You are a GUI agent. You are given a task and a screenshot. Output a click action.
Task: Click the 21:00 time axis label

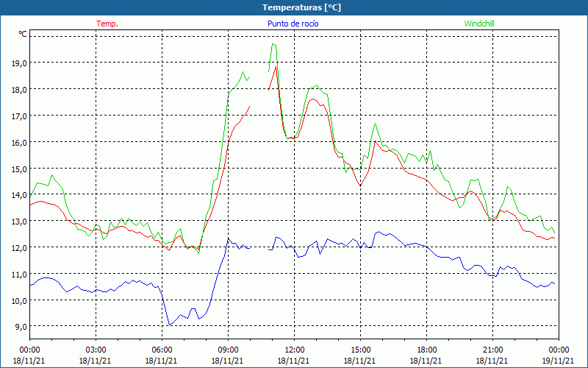pyautogui.click(x=492, y=350)
